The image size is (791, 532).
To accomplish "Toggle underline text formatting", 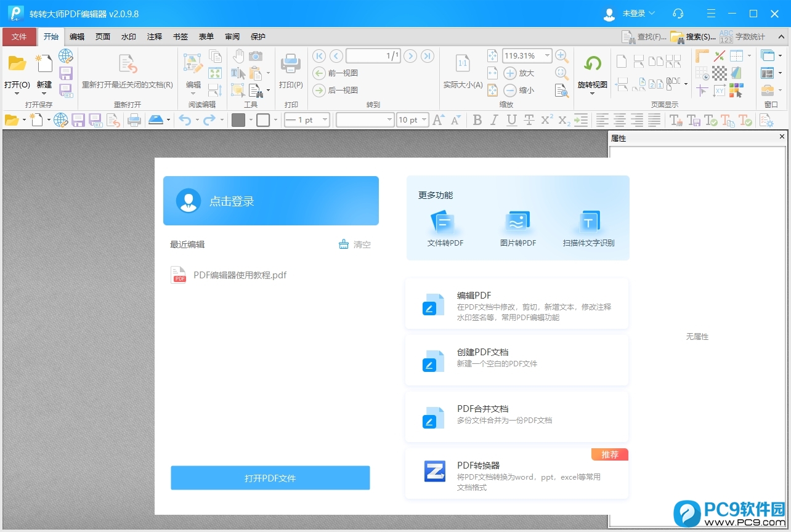I will tap(511, 120).
